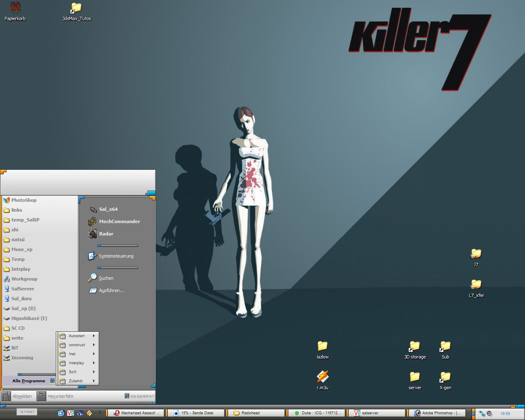Open the natsú folder in the start menu
The image size is (525, 420).
(x=14, y=240)
